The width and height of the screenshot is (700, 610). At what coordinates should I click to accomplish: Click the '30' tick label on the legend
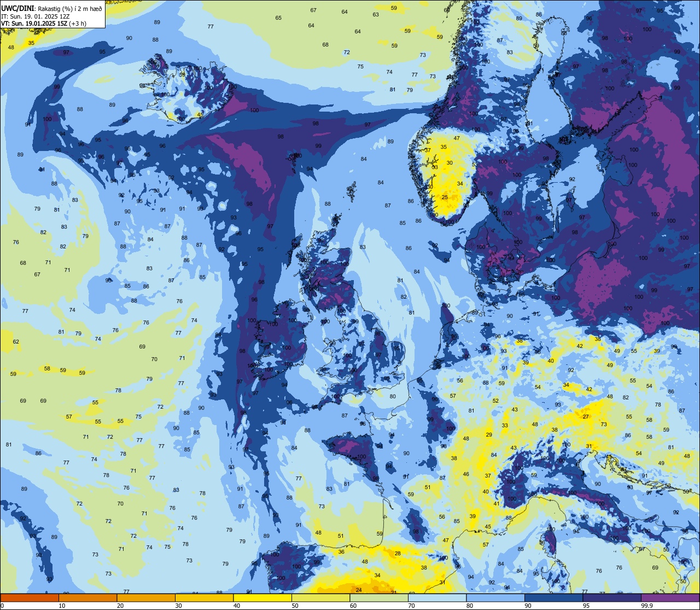click(x=178, y=606)
